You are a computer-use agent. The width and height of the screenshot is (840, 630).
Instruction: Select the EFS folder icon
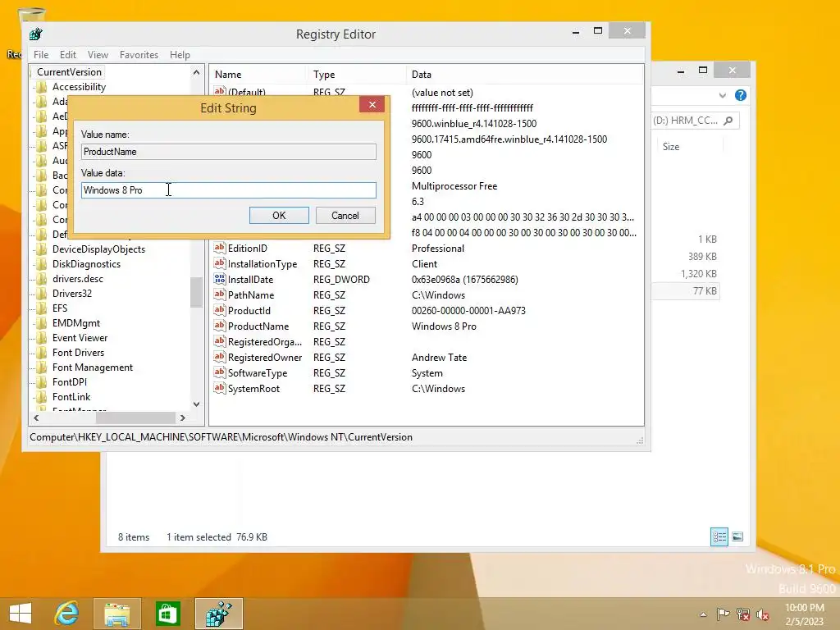coord(41,308)
